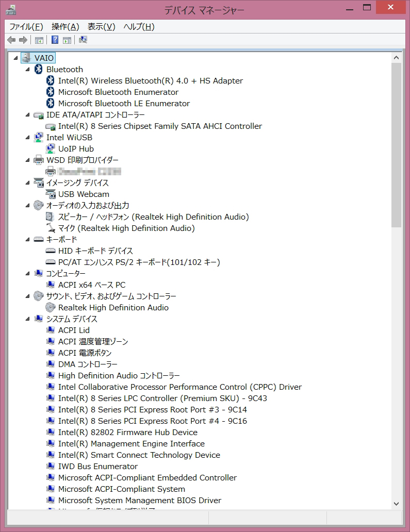Viewport: 410px width, 532px height.
Task: Collapse the キーボード category
Action: coord(27,240)
